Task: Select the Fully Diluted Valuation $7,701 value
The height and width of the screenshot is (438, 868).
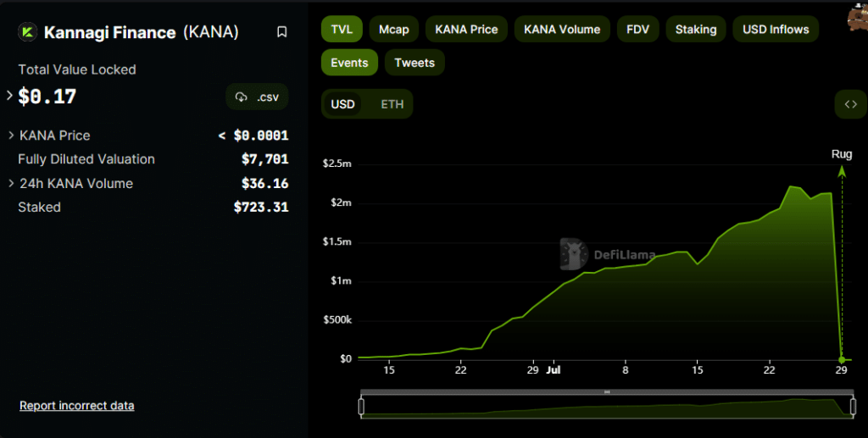Action: [265, 159]
